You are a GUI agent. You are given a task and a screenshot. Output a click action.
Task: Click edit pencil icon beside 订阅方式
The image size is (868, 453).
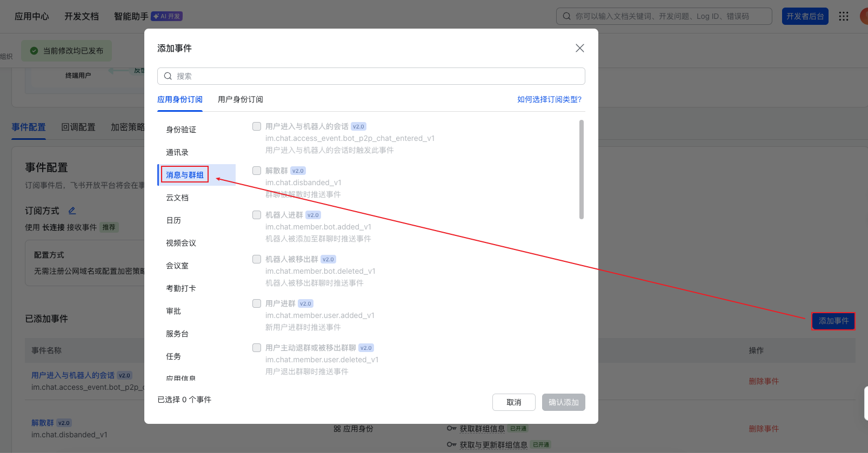(x=72, y=211)
